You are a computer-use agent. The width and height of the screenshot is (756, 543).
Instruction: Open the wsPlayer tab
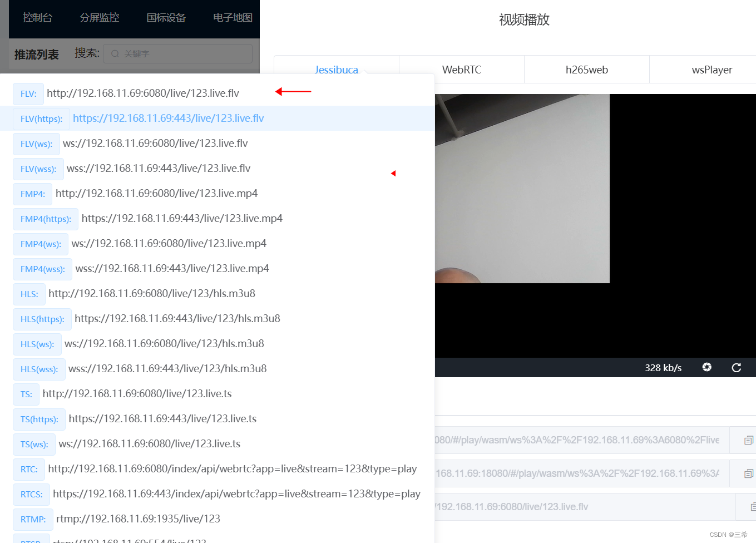[x=711, y=70]
